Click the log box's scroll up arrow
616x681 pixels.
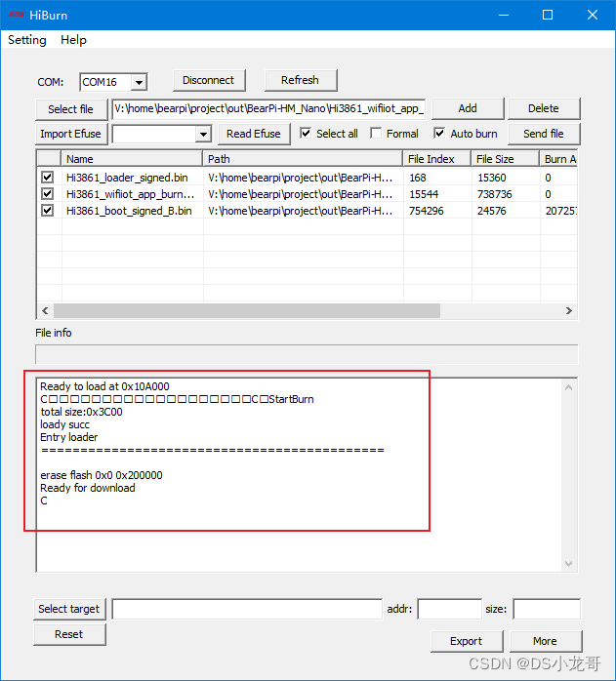click(x=568, y=387)
